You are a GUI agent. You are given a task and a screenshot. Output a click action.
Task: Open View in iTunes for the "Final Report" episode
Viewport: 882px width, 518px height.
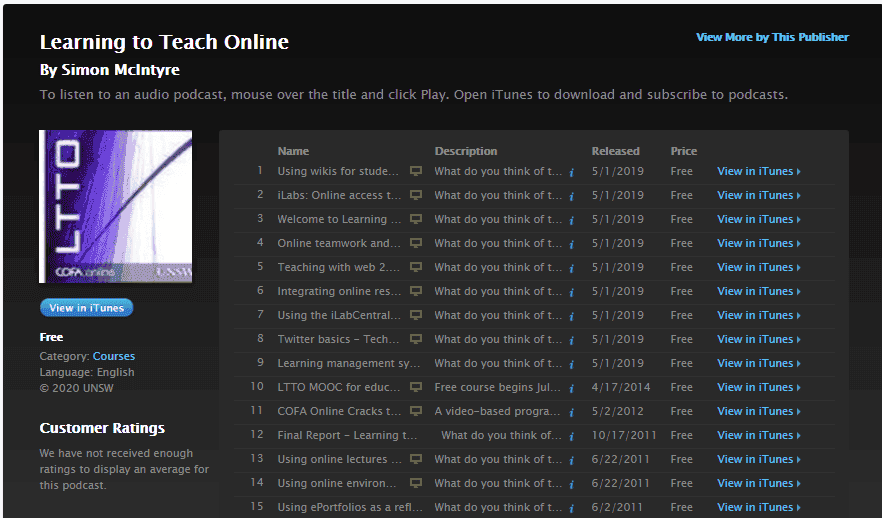758,435
